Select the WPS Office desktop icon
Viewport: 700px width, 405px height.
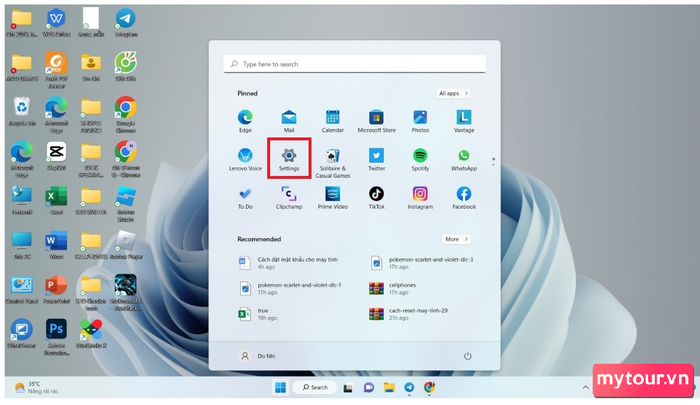56,23
